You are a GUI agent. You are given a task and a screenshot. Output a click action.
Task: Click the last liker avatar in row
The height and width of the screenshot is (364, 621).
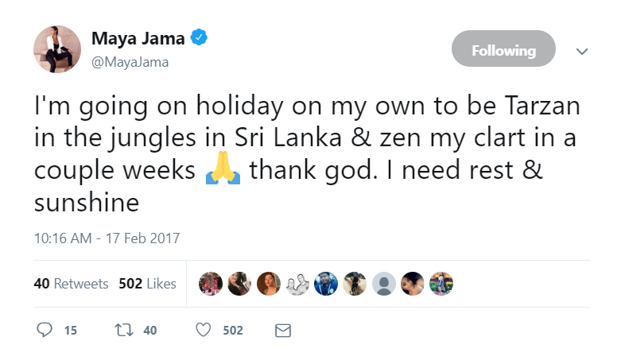pyautogui.click(x=441, y=284)
